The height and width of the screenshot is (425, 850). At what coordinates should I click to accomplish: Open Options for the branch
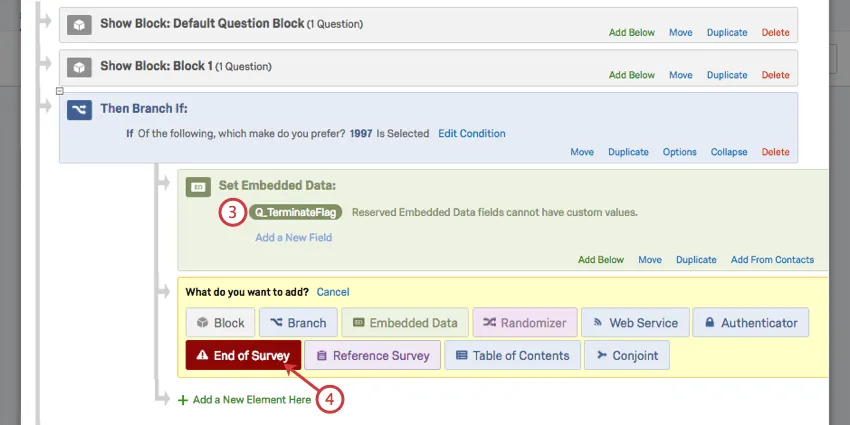(x=680, y=152)
